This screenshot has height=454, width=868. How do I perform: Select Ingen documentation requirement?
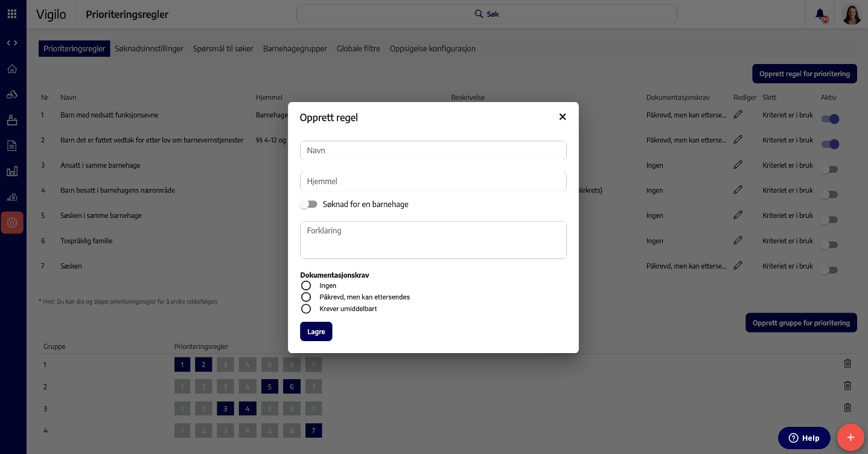coord(306,286)
